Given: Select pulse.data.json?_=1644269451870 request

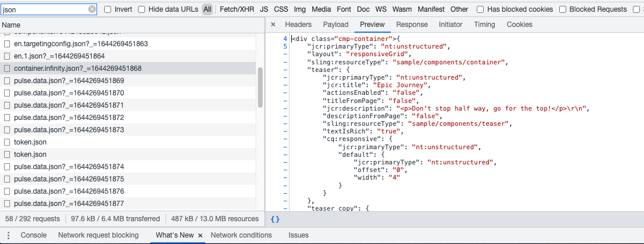Looking at the screenshot, I should point(129,93).
